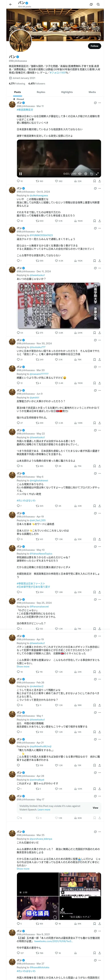Like the pinned Mar 11 post
The image size is (110, 980).
tap(57, 181)
